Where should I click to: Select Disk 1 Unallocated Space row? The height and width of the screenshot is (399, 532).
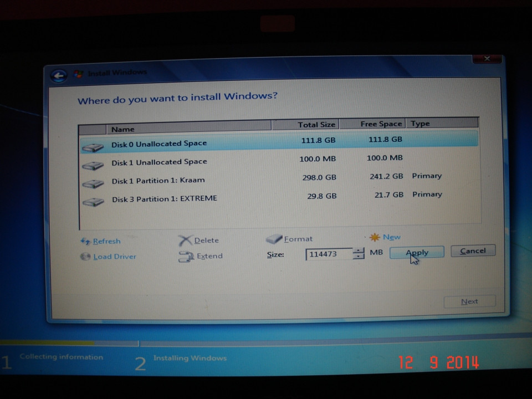(280, 160)
